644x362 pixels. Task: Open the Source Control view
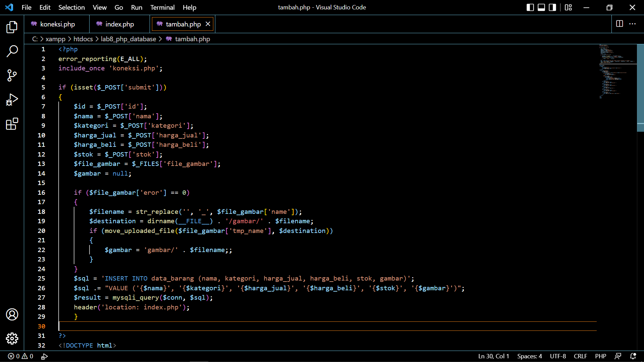click(12, 75)
